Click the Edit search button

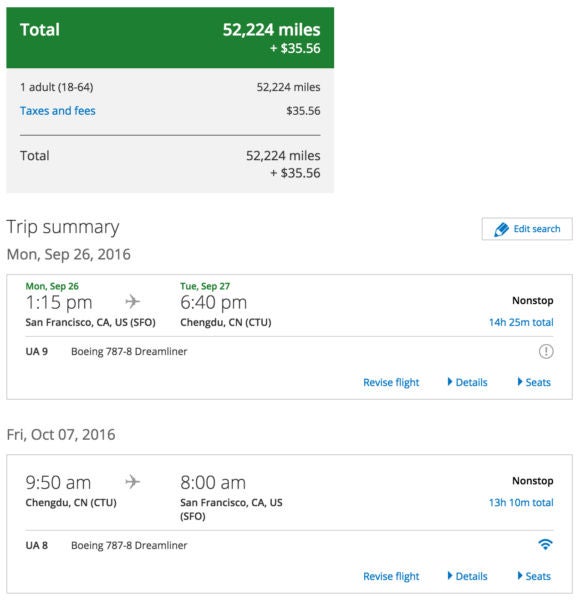click(527, 229)
